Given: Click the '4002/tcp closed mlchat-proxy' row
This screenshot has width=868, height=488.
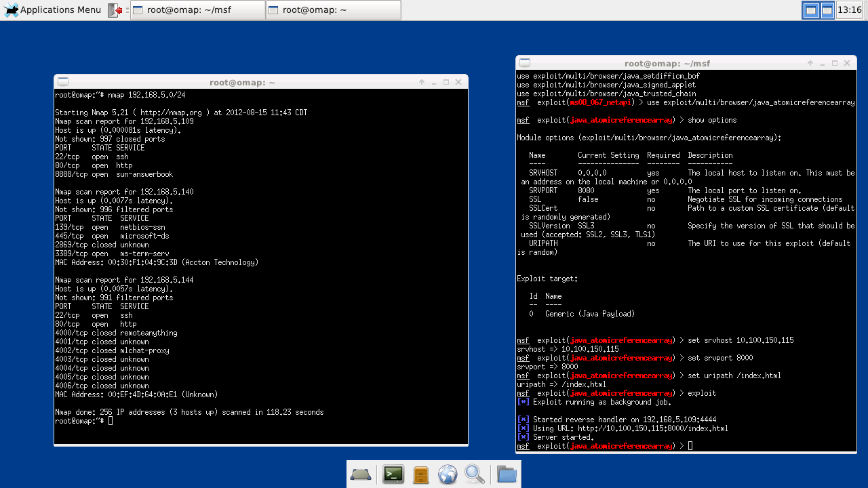Looking at the screenshot, I should pyautogui.click(x=112, y=350).
